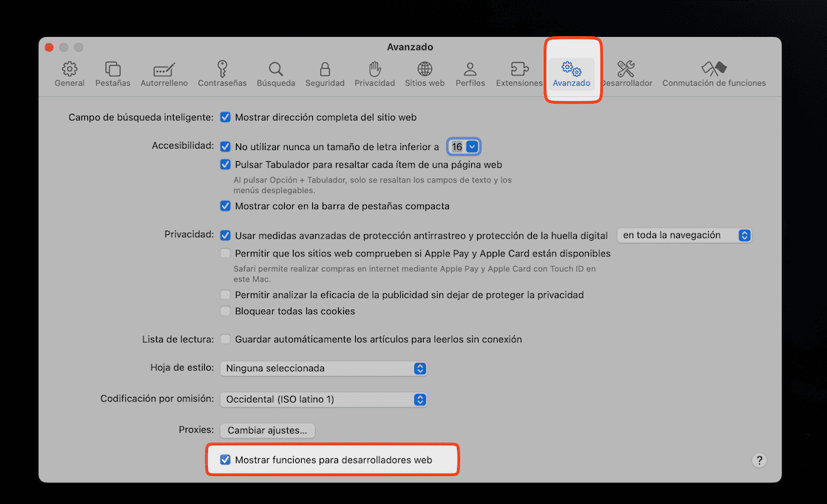
Task: Toggle advanced anti-tracking protection checkbox
Action: [x=225, y=236]
